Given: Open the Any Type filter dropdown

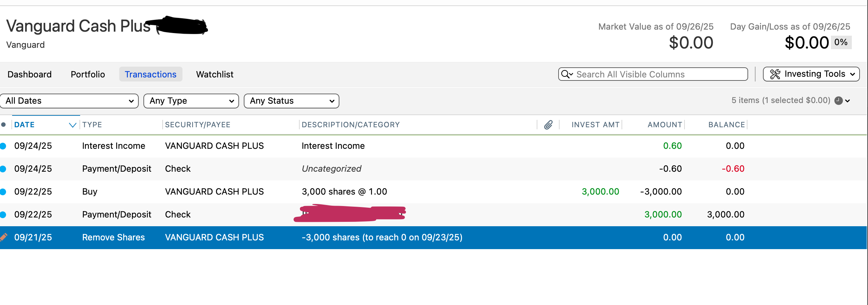Looking at the screenshot, I should coord(191,101).
